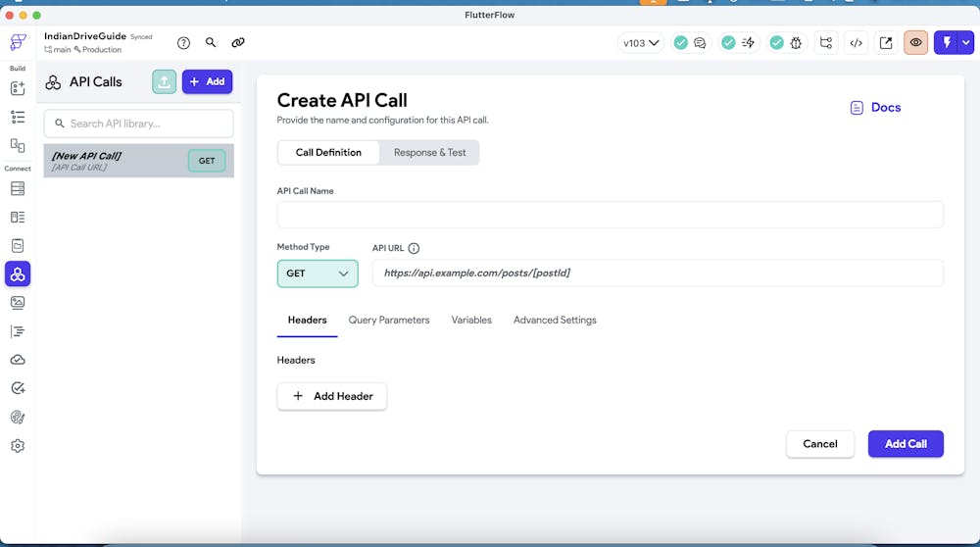Open the optimization lightning list icon
Screen dimensions: 980x547
[x=748, y=42]
